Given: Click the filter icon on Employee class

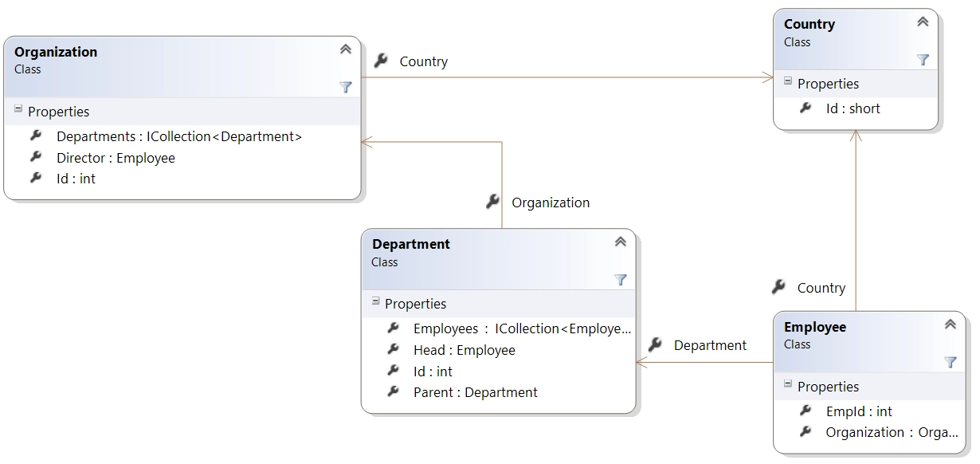Looking at the screenshot, I should [950, 362].
